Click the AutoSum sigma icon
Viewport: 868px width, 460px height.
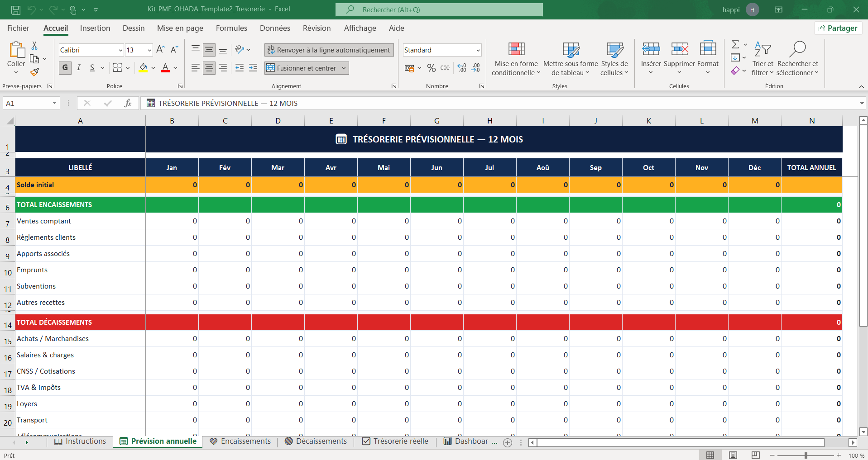[736, 44]
